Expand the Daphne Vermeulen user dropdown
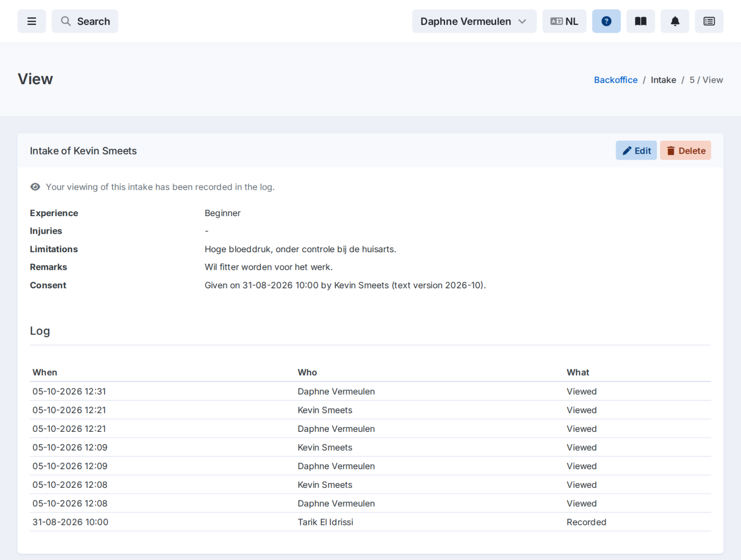This screenshot has height=560, width=741. pos(474,21)
